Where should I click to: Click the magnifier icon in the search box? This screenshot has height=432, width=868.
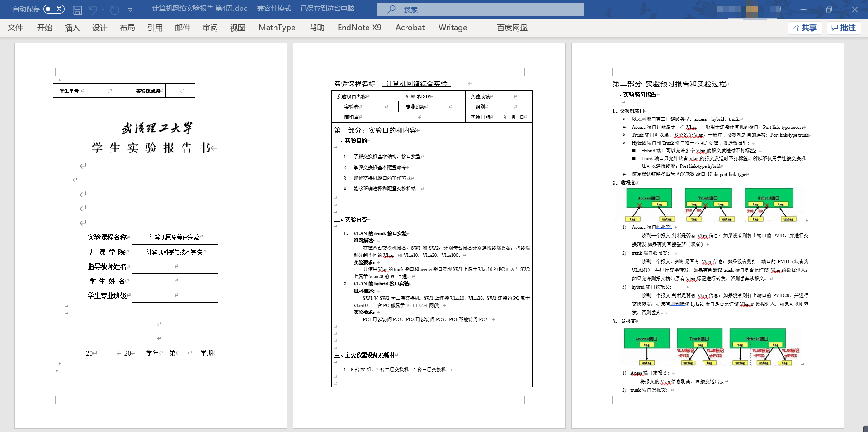click(x=392, y=9)
